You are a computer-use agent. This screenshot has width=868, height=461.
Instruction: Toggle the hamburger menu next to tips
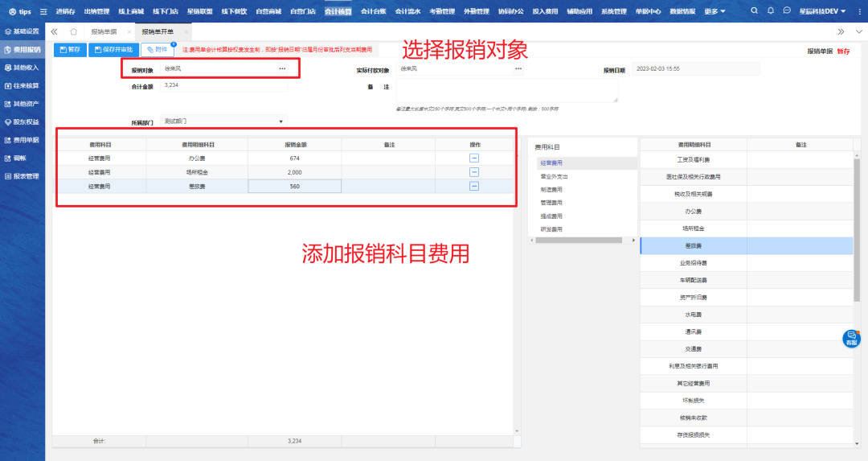43,12
